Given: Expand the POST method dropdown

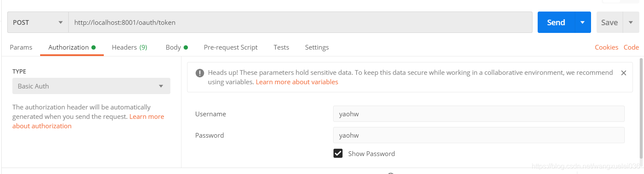Looking at the screenshot, I should tap(38, 23).
